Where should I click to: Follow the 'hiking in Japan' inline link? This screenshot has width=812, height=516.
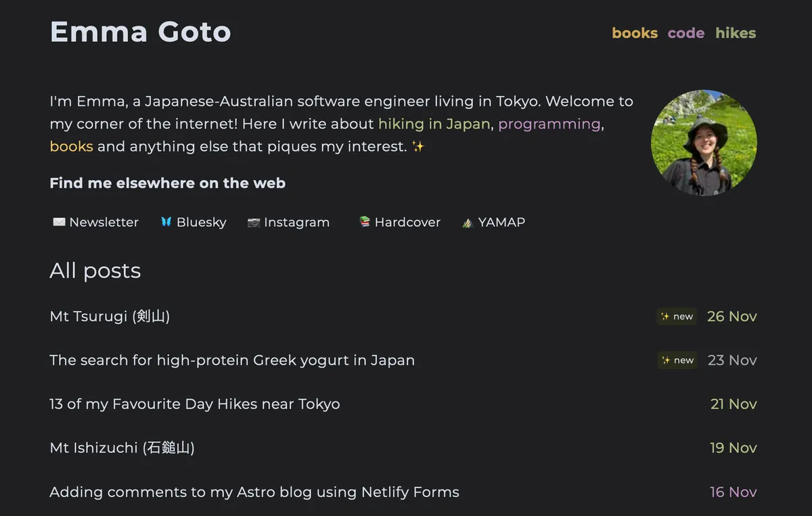click(434, 124)
